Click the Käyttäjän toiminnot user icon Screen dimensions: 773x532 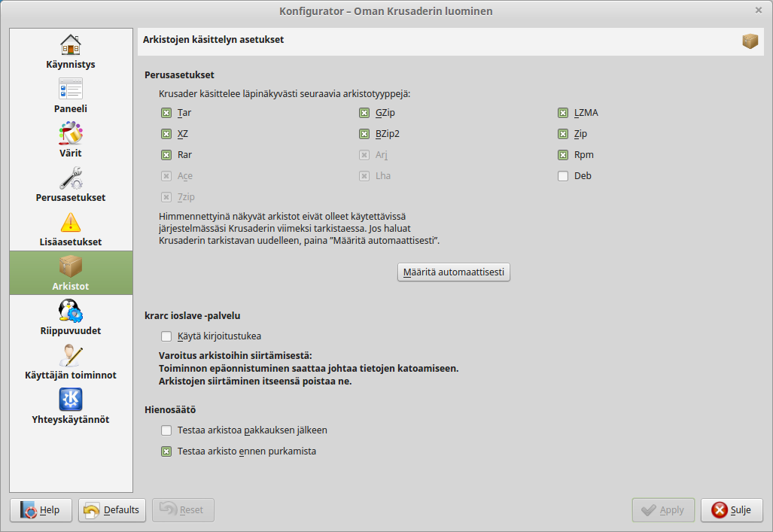[x=71, y=355]
